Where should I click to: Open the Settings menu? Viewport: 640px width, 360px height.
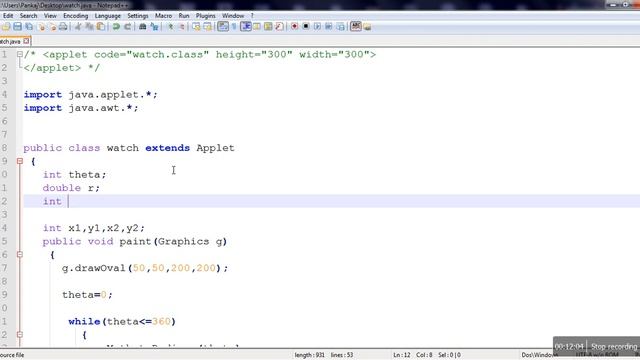click(x=138, y=16)
